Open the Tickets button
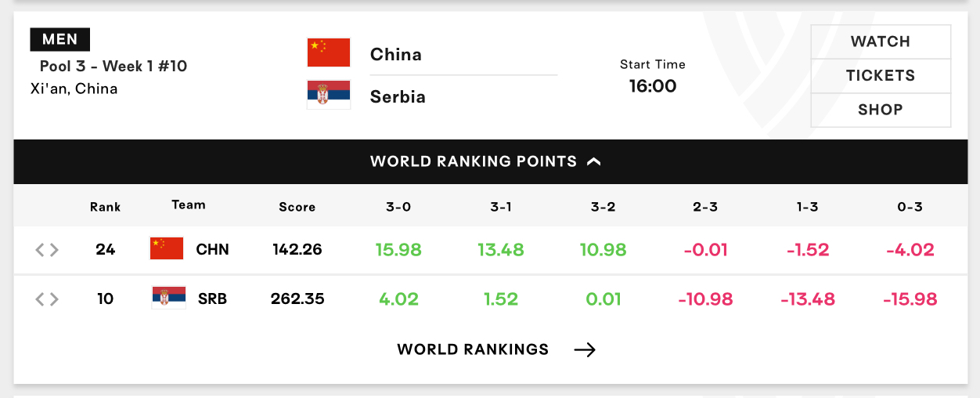The image size is (980, 398). coord(881,76)
